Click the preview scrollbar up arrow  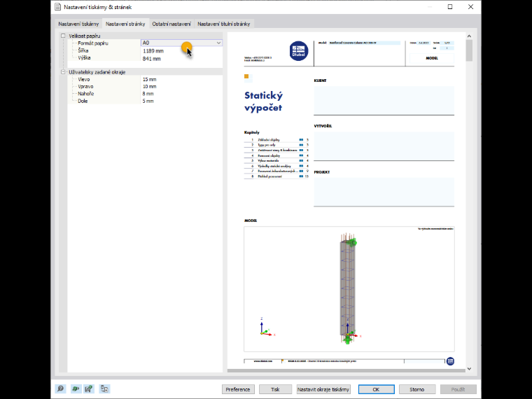469,36
